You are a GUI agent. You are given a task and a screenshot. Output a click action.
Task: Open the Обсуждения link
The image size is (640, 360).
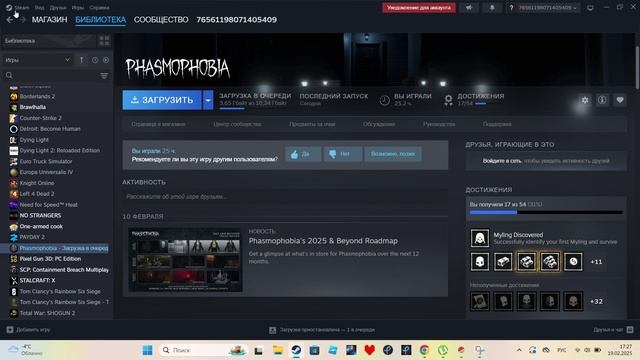coord(379,124)
